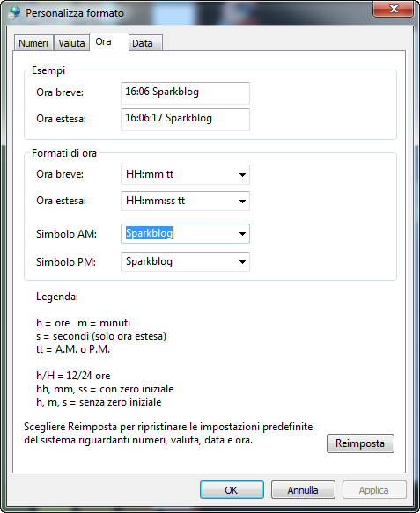Click the Reimposta button
Viewport: 420px width, 513px height.
360,443
